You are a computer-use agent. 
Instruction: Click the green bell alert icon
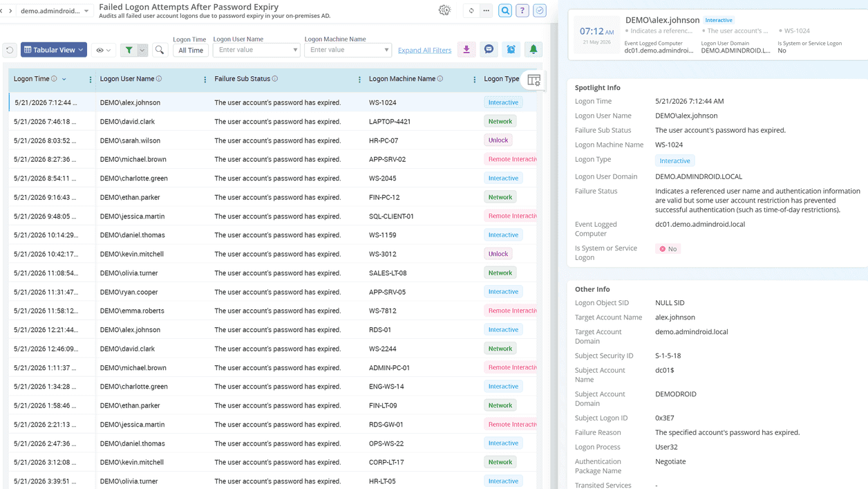(533, 50)
